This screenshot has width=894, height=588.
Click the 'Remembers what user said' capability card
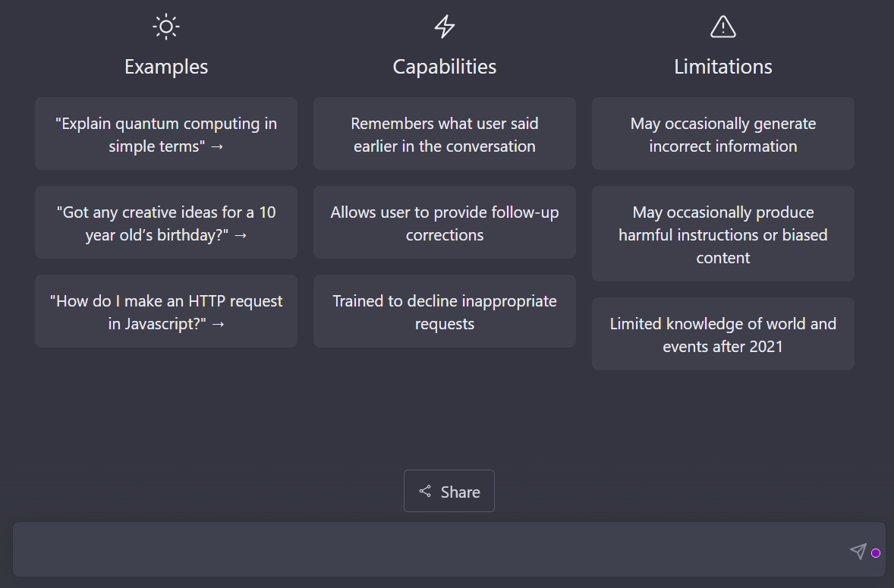click(x=444, y=134)
